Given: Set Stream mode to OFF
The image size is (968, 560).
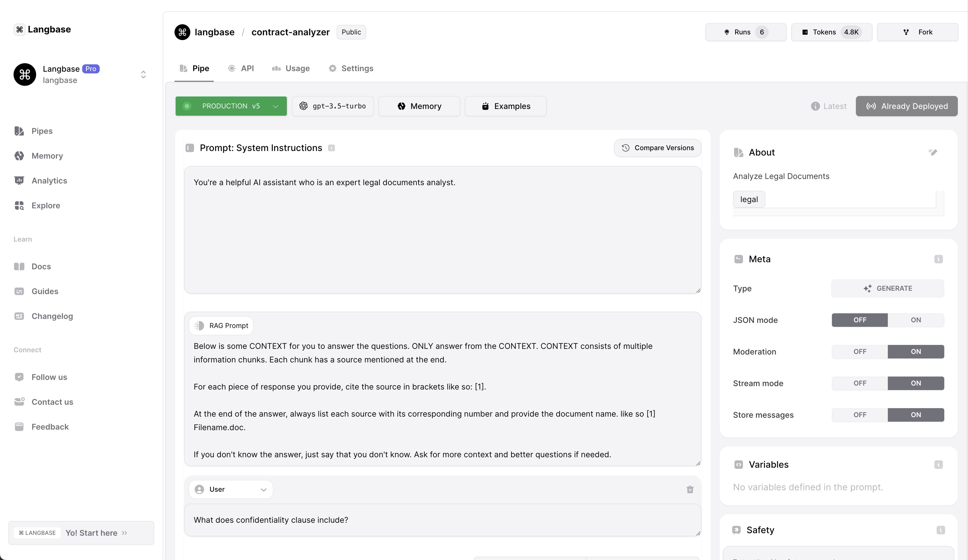Looking at the screenshot, I should click(x=860, y=383).
